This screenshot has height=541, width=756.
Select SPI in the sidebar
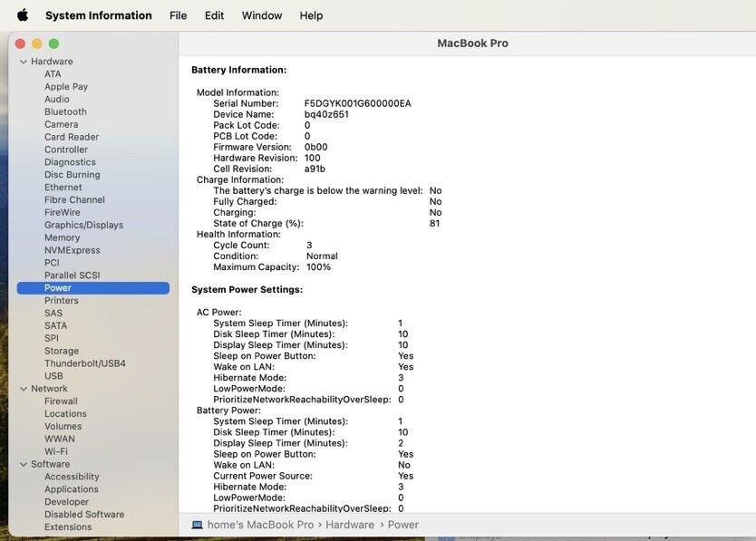coord(51,338)
